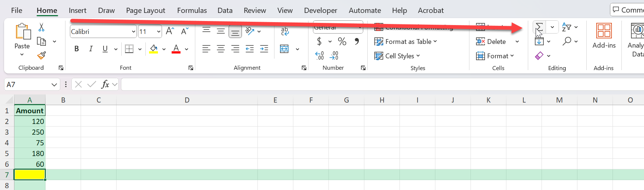Increase decimal places
The image size is (644, 190).
pyautogui.click(x=320, y=56)
